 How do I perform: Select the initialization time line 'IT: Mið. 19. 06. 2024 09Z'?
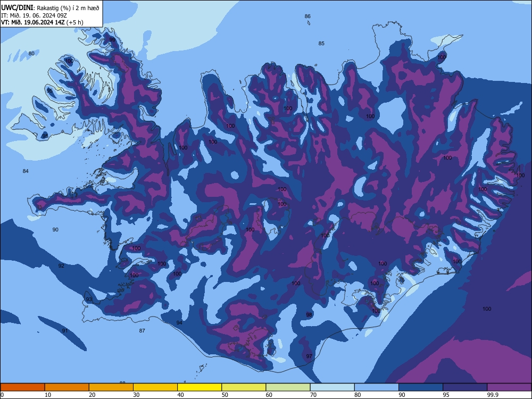34,15
